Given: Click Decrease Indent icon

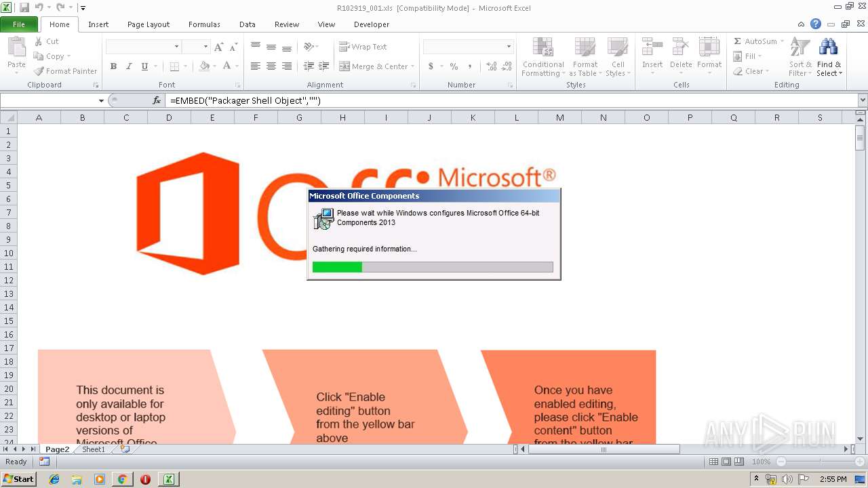Looking at the screenshot, I should coord(309,66).
